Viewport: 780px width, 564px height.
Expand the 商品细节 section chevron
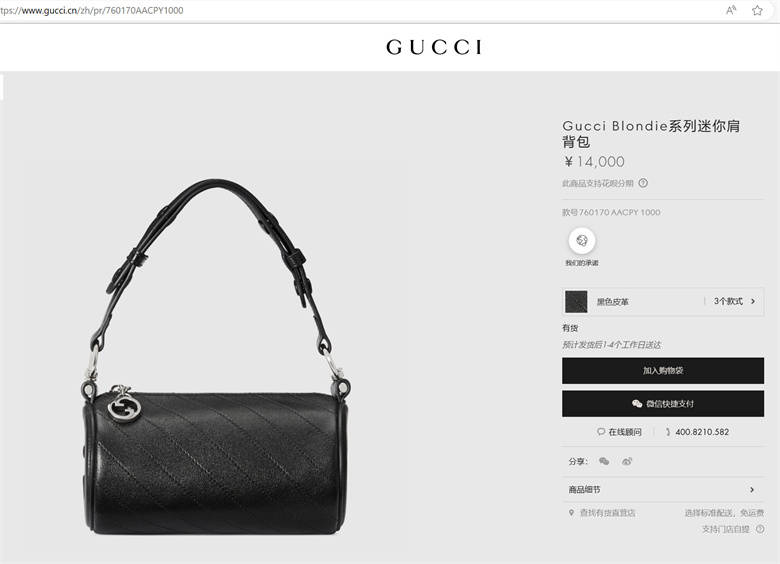pyautogui.click(x=752, y=490)
